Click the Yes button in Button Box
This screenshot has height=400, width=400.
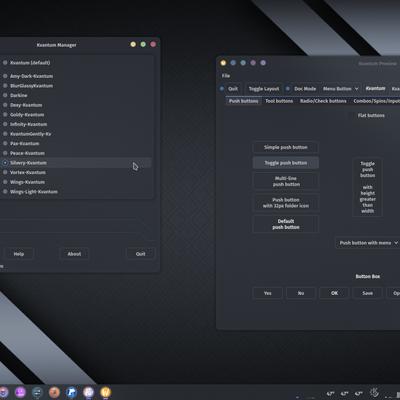pyautogui.click(x=268, y=293)
